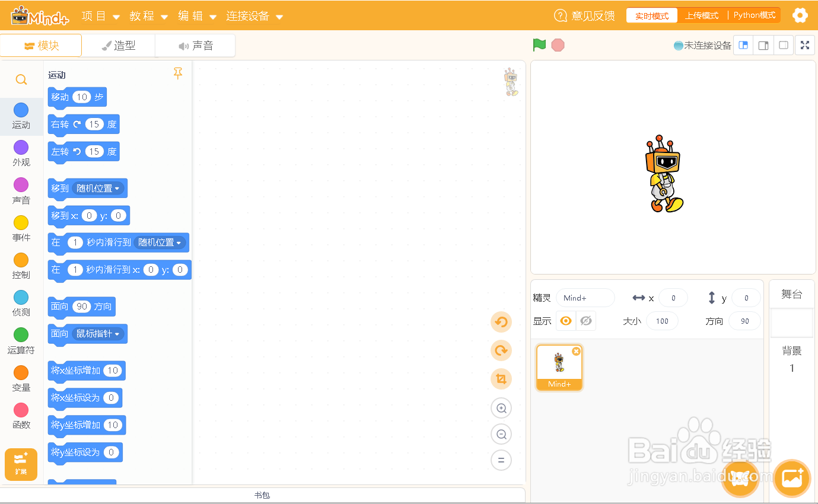The width and height of the screenshot is (818, 504).
Task: Switch to 上传模式 upload mode
Action: pyautogui.click(x=702, y=15)
